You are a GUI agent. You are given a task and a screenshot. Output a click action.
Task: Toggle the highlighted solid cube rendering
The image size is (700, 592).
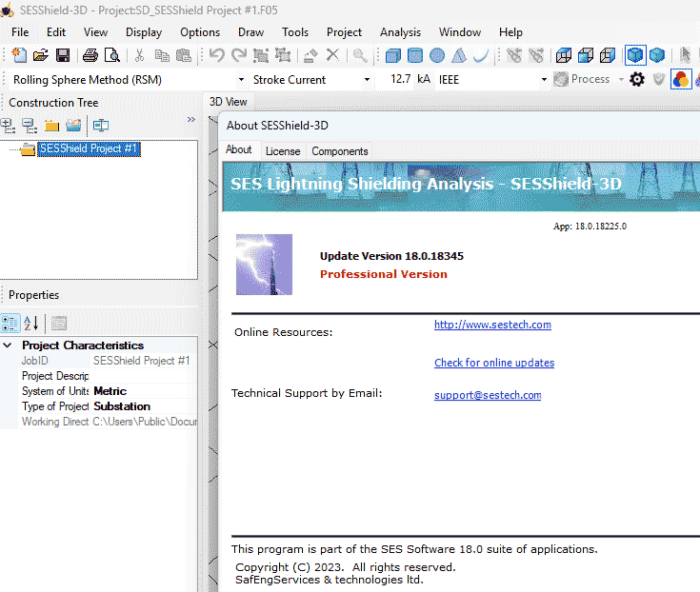[635, 55]
